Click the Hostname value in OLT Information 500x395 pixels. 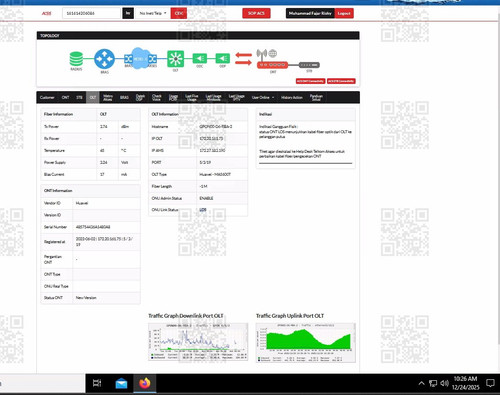[216, 127]
